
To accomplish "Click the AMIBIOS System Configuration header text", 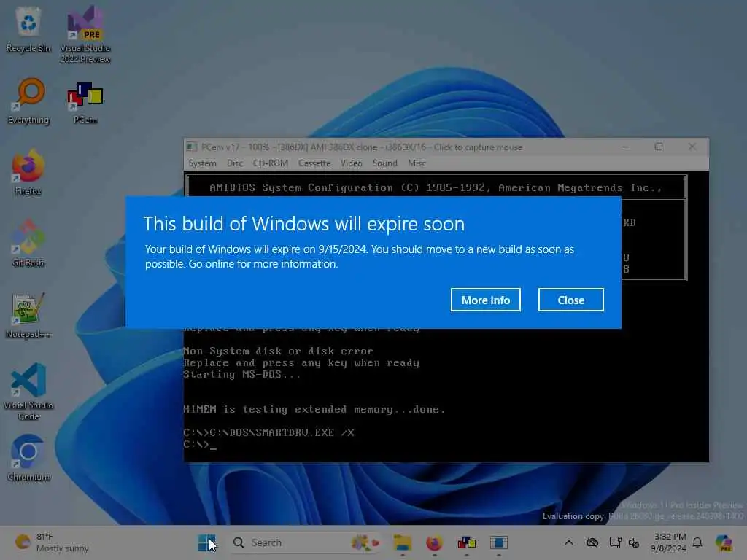I will point(436,187).
